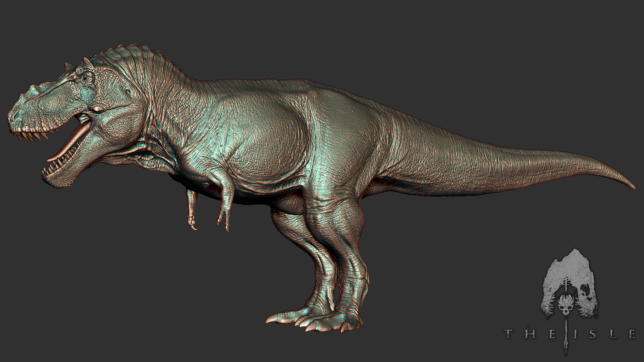
Task: Click the ear opening behind the eye
Action: (x=128, y=92)
